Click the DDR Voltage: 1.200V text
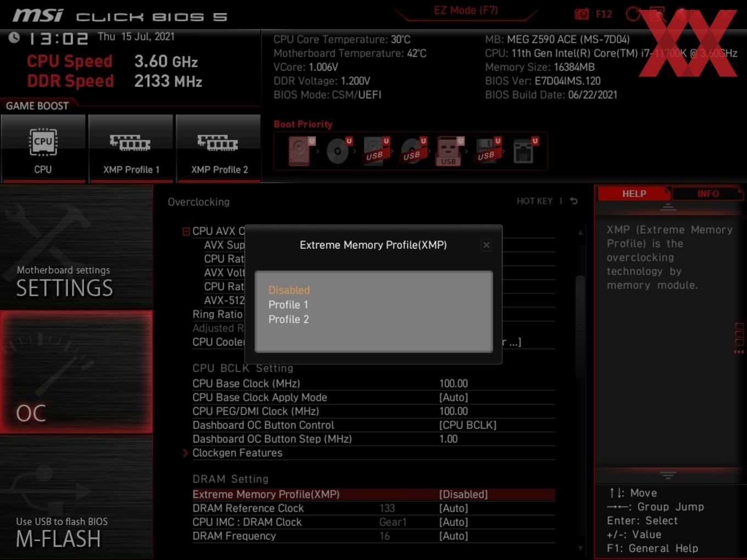 322,81
